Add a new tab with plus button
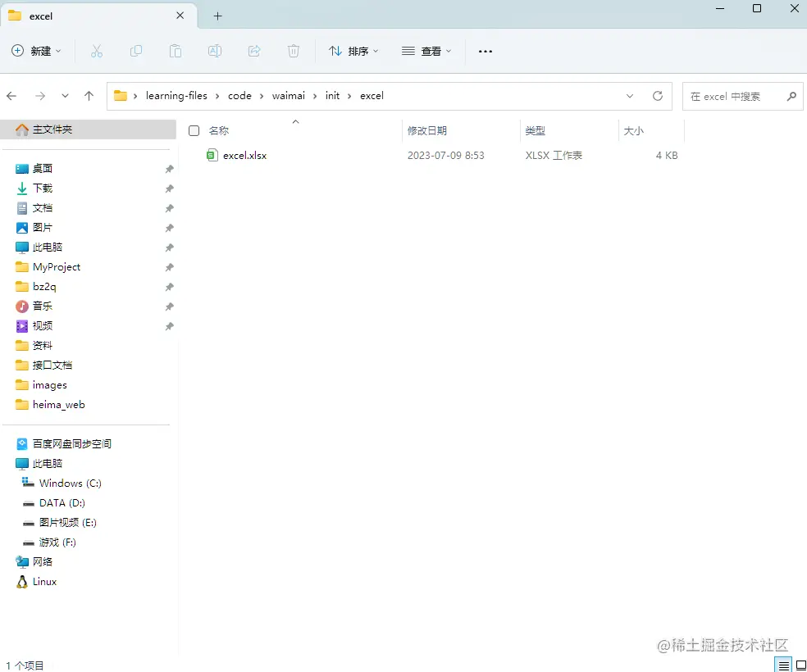807x672 pixels. coord(217,16)
